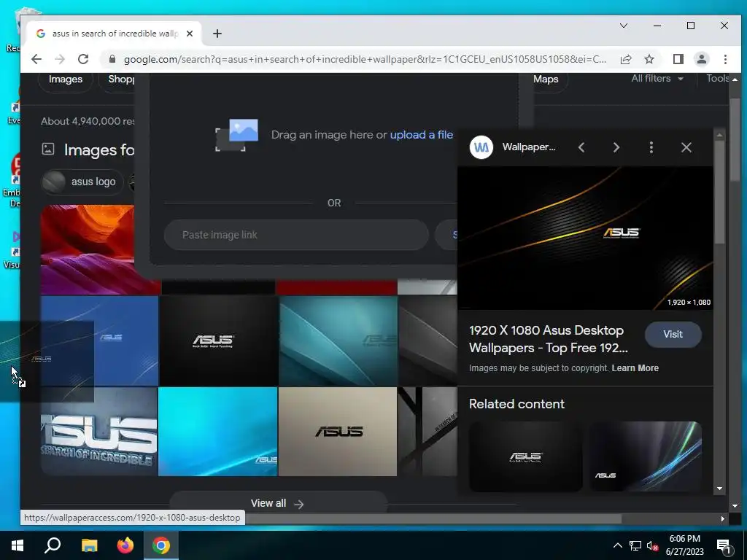This screenshot has height=560, width=747.
Task: Click the preview panel scrollbar down arrow
Action: pyautogui.click(x=719, y=489)
